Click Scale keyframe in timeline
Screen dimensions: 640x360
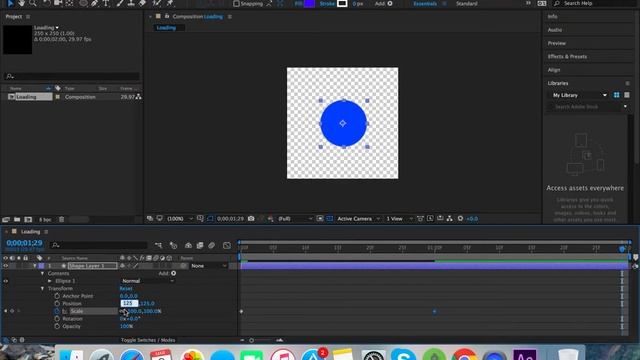tap(434, 311)
